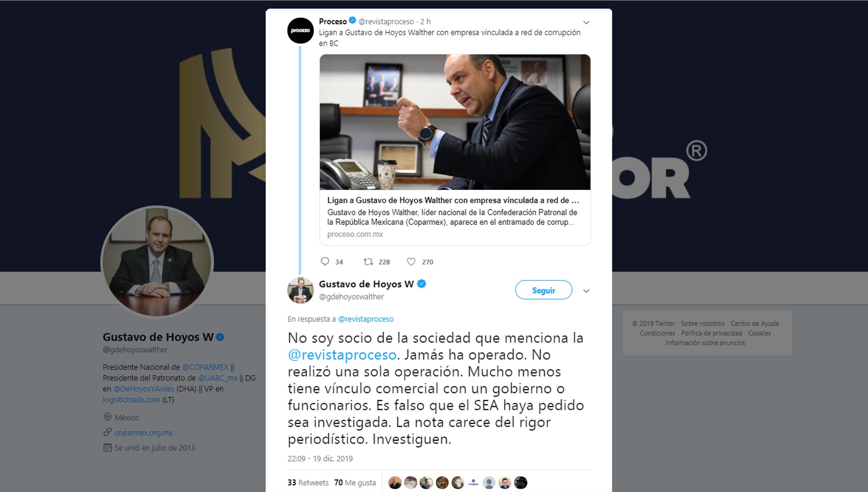This screenshot has width=868, height=492.
Task: Click the verified badge beside Proceso name
Action: (352, 20)
